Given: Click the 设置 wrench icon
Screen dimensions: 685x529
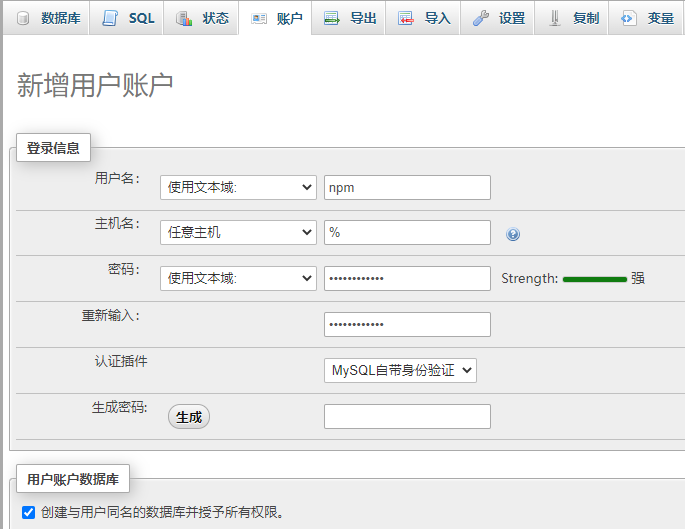Looking at the screenshot, I should tap(481, 18).
